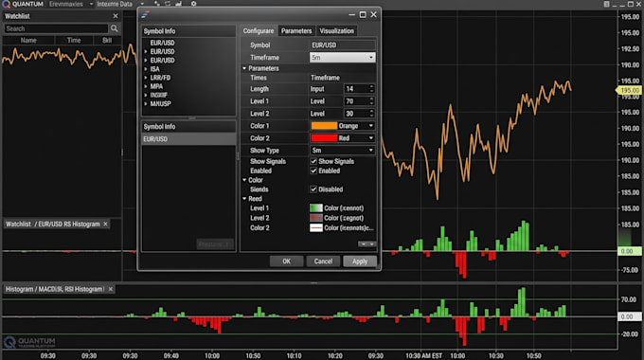Toggle the Disabled checkbox under Color
The width and height of the screenshot is (644, 360).
click(313, 189)
